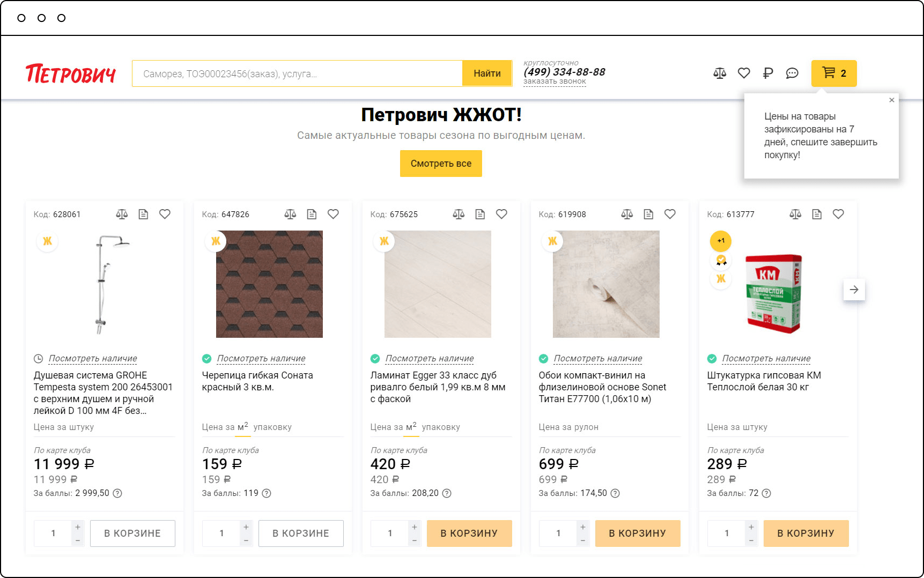Select price per упаковку for Ламинат Egger
This screenshot has width=924, height=578.
(x=441, y=427)
